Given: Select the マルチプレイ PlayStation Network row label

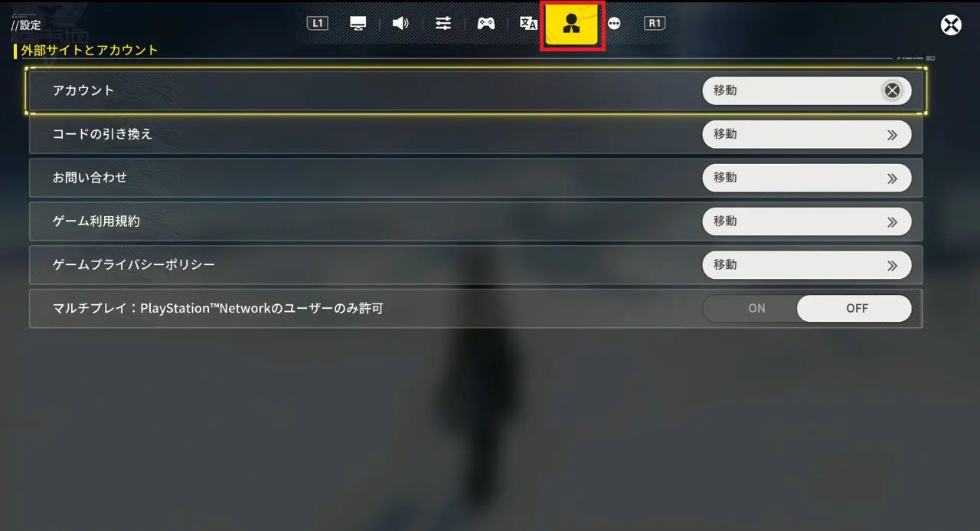Looking at the screenshot, I should tap(217, 309).
